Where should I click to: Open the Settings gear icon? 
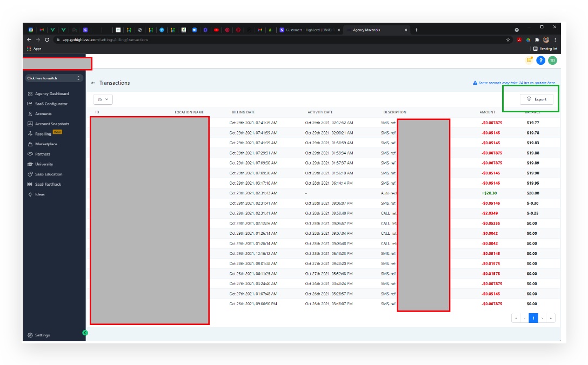click(30, 335)
